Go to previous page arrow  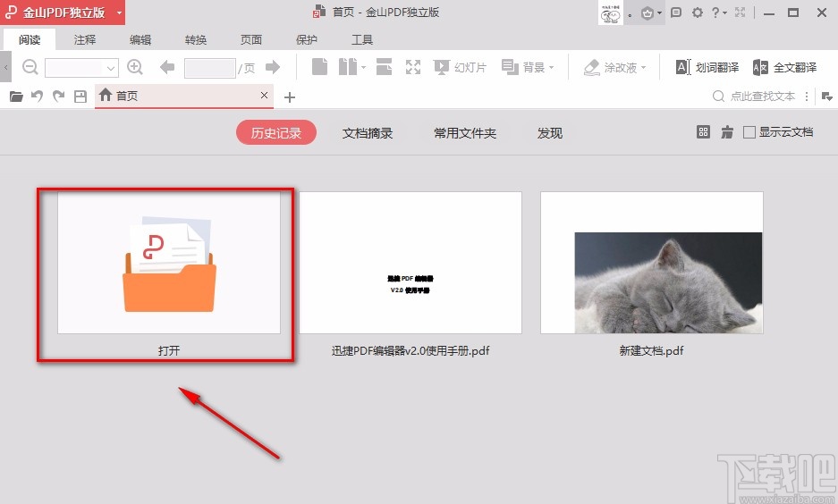167,67
